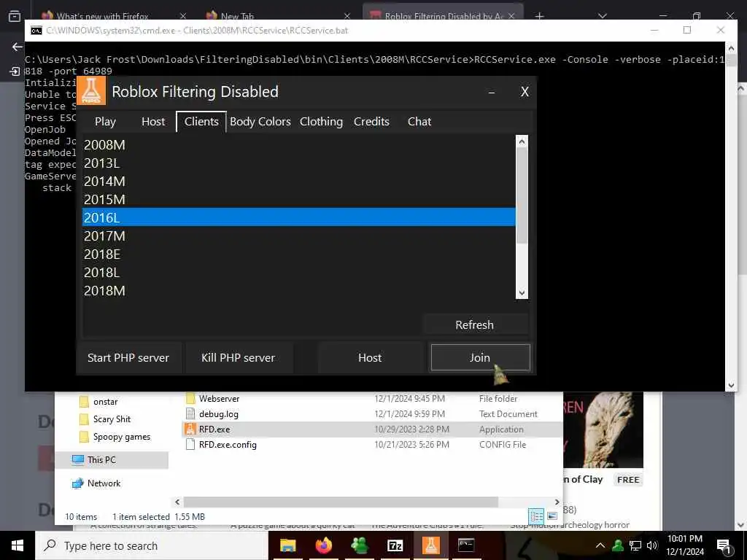This screenshot has height=560, width=747.
Task: Open the Play tab in RFD launcher
Action: [105, 122]
